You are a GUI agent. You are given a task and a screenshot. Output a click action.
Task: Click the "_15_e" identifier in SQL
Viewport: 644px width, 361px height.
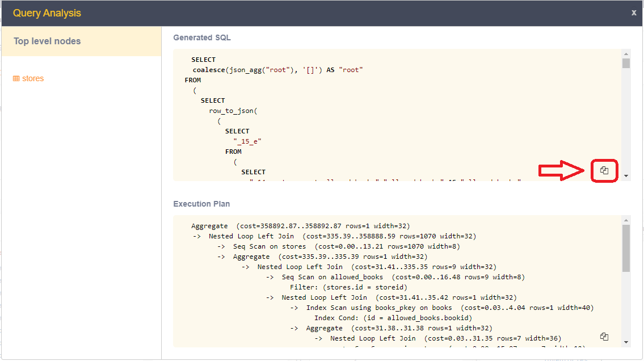coord(247,141)
